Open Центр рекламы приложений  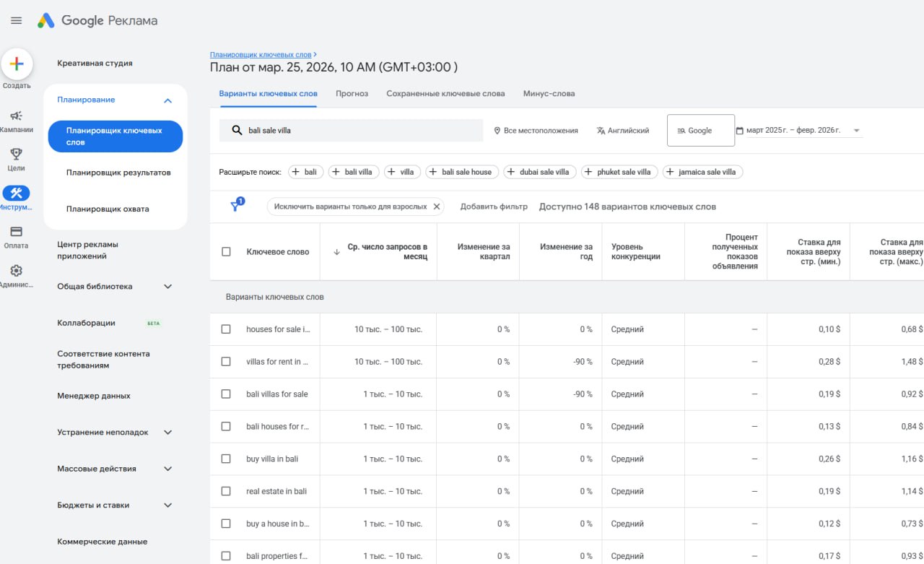(x=87, y=251)
